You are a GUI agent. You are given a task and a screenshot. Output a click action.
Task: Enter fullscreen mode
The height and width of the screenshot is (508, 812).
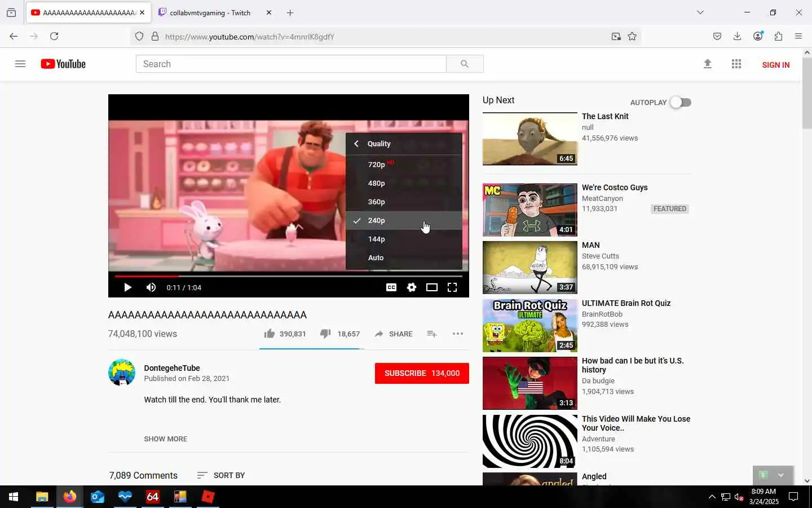452,287
